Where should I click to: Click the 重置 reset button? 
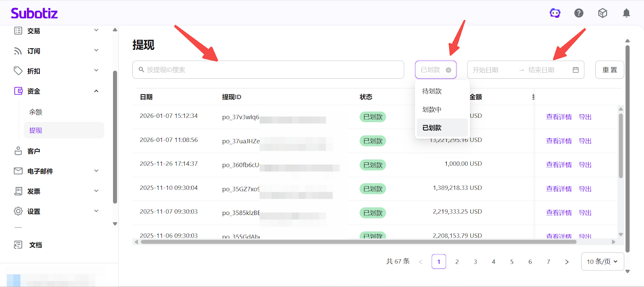pos(609,70)
